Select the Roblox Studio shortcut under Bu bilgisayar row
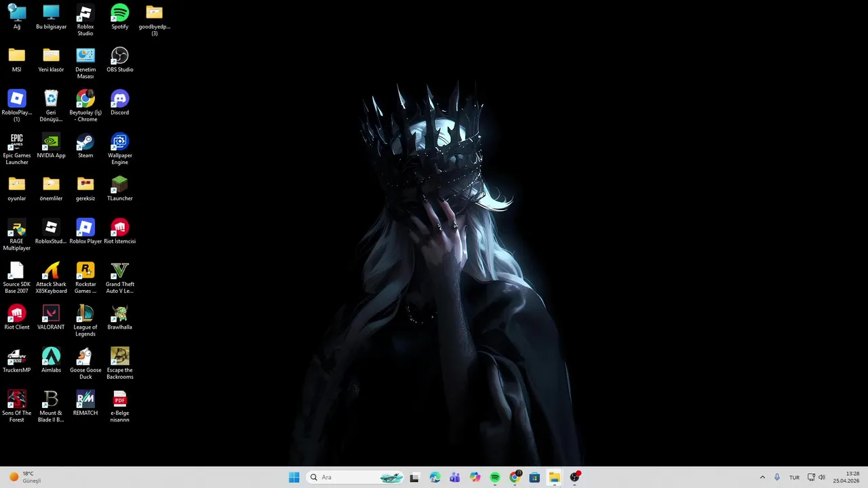This screenshot has width=868, height=488. click(x=85, y=20)
